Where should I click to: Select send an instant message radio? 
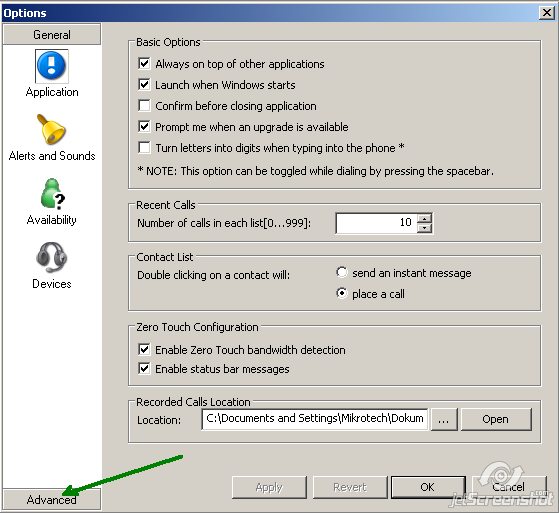(x=342, y=273)
